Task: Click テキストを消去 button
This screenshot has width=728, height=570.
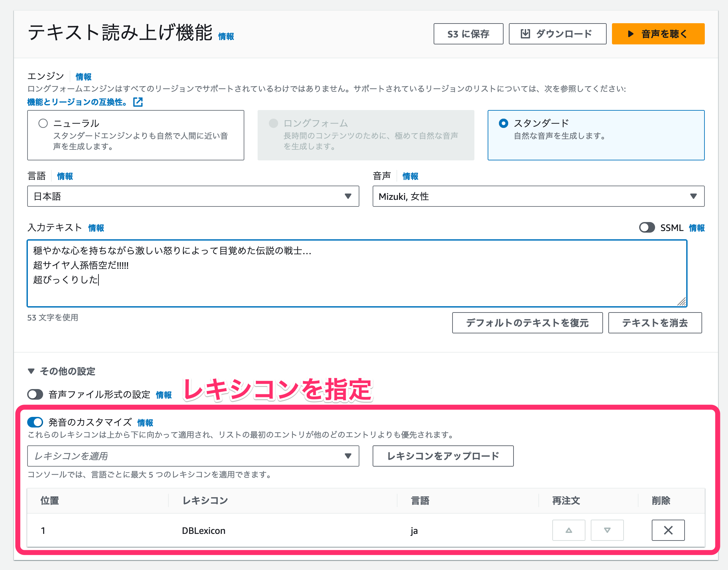Action: (x=654, y=323)
